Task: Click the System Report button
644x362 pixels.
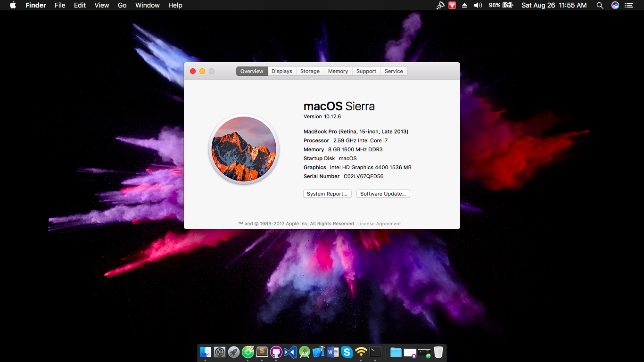Action: pyautogui.click(x=327, y=194)
